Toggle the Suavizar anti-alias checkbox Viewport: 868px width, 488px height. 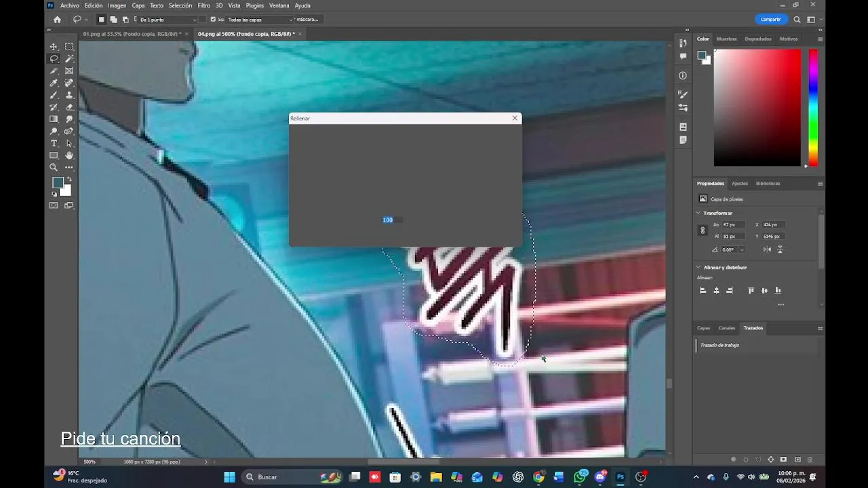[x=213, y=20]
